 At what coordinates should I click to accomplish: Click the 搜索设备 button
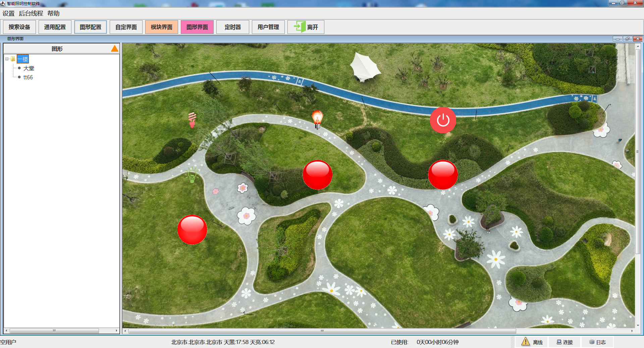pyautogui.click(x=19, y=27)
